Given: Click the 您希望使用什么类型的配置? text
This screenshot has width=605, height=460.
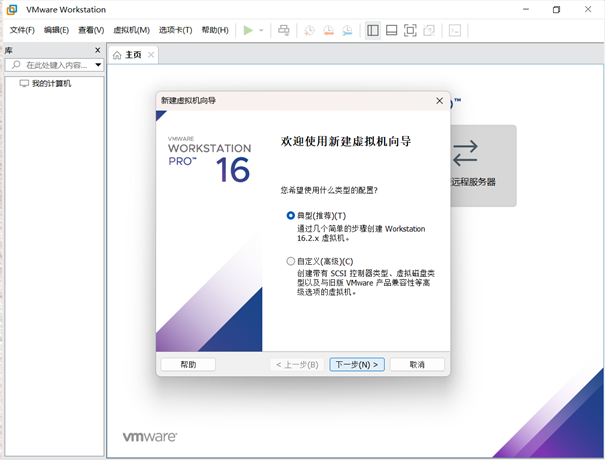Looking at the screenshot, I should (329, 190).
